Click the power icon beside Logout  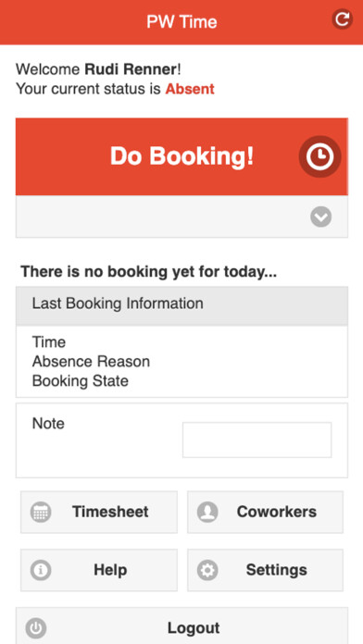point(36,628)
